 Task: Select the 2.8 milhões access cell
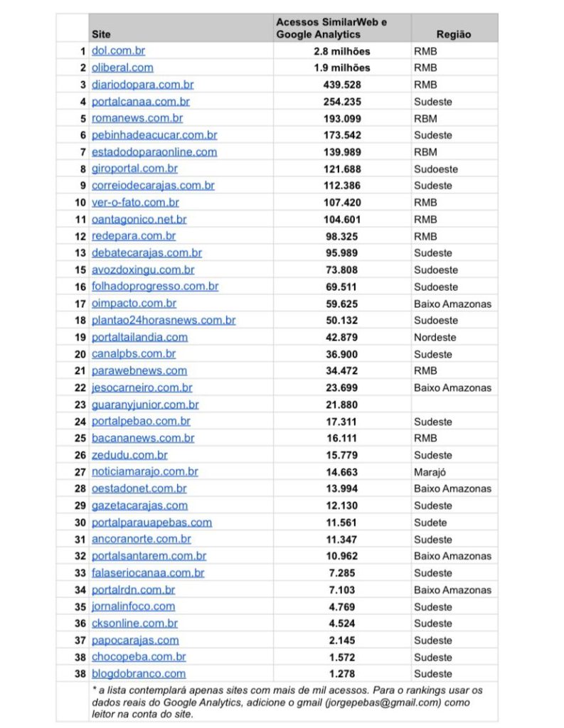(341, 51)
